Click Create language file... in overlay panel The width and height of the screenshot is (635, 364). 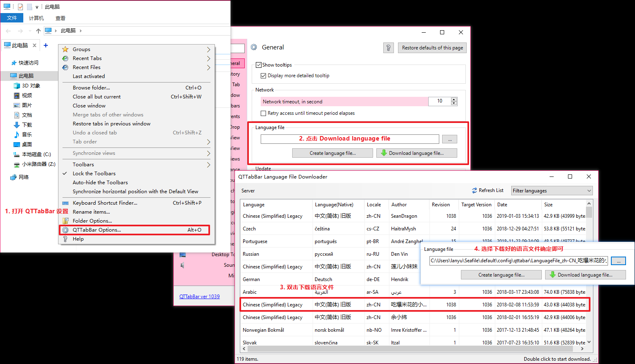(501, 275)
